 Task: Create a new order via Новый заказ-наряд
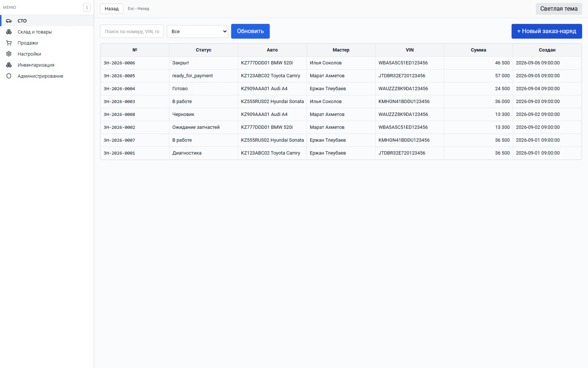[x=546, y=31]
